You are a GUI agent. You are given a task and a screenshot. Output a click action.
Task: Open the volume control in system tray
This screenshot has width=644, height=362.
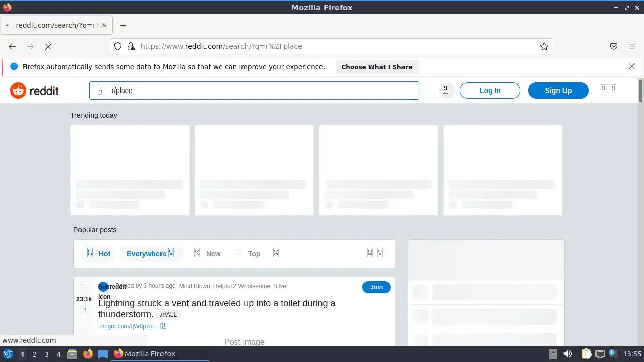point(568,354)
